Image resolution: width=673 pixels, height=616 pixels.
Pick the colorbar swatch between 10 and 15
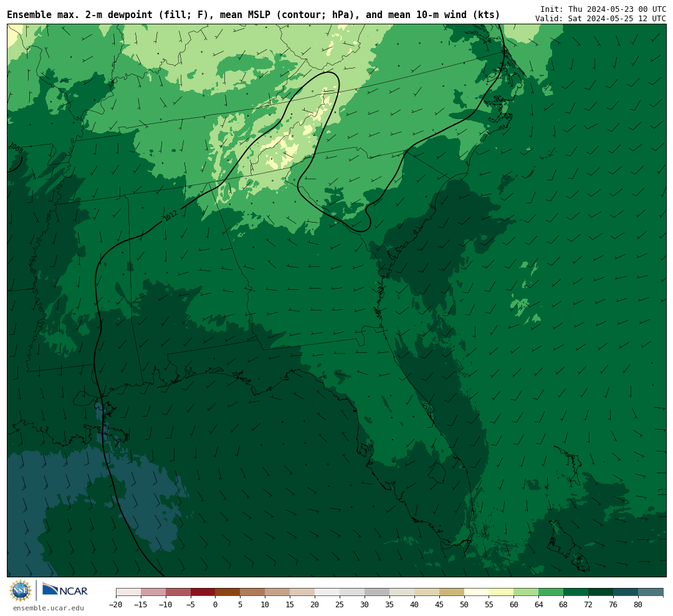[x=277, y=592]
